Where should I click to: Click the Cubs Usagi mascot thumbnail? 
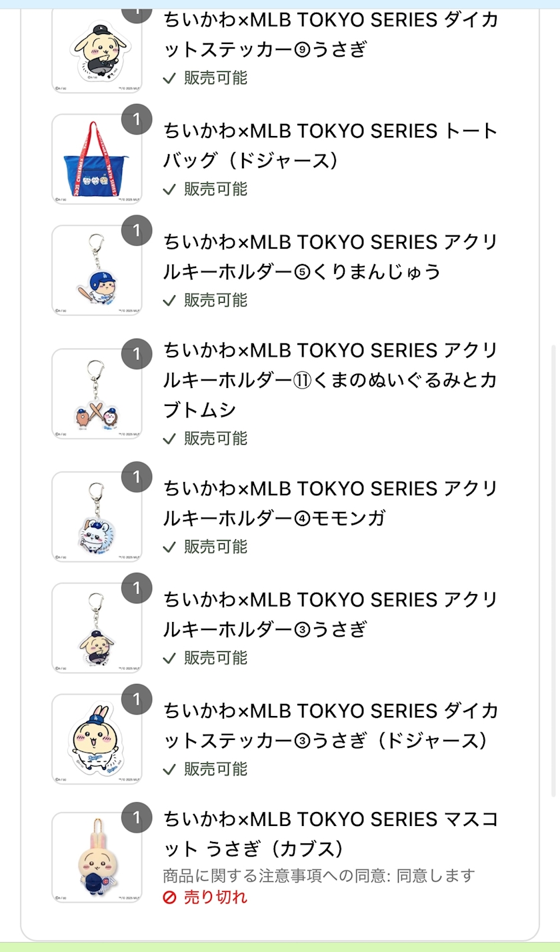(97, 857)
